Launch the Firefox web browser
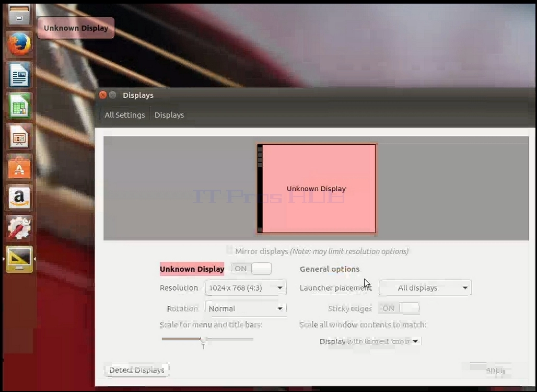The image size is (537, 392). pyautogui.click(x=19, y=44)
